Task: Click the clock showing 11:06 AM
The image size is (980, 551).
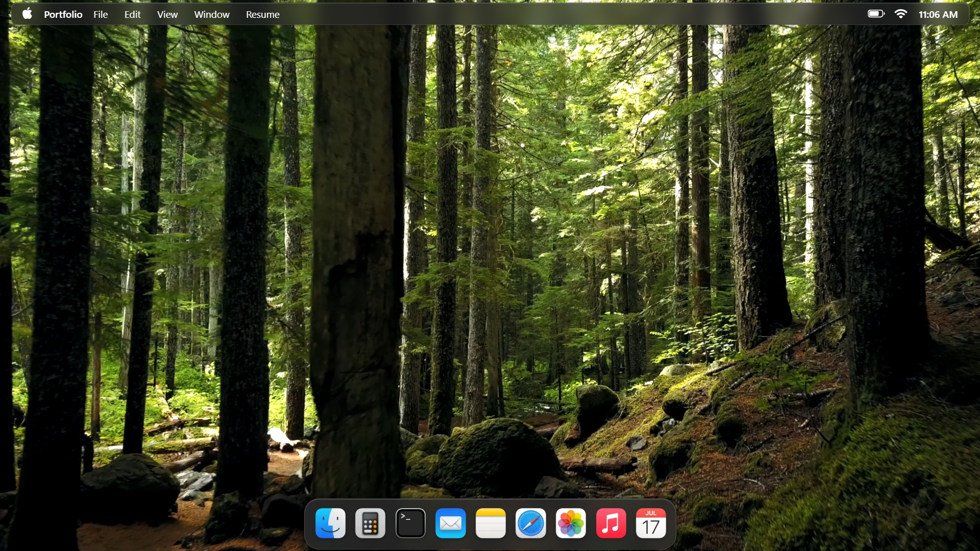Action: (938, 14)
